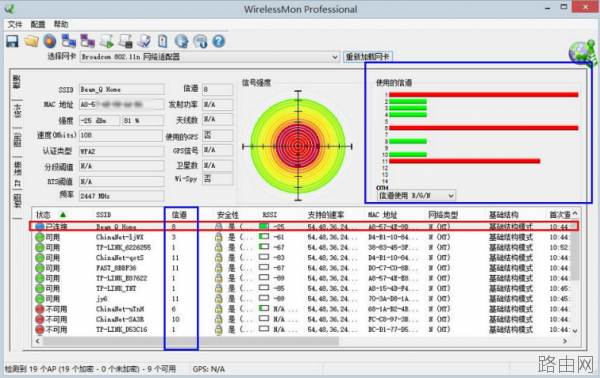Click the strength field showing -25 dBm
The width and height of the screenshot is (600, 378).
99,120
